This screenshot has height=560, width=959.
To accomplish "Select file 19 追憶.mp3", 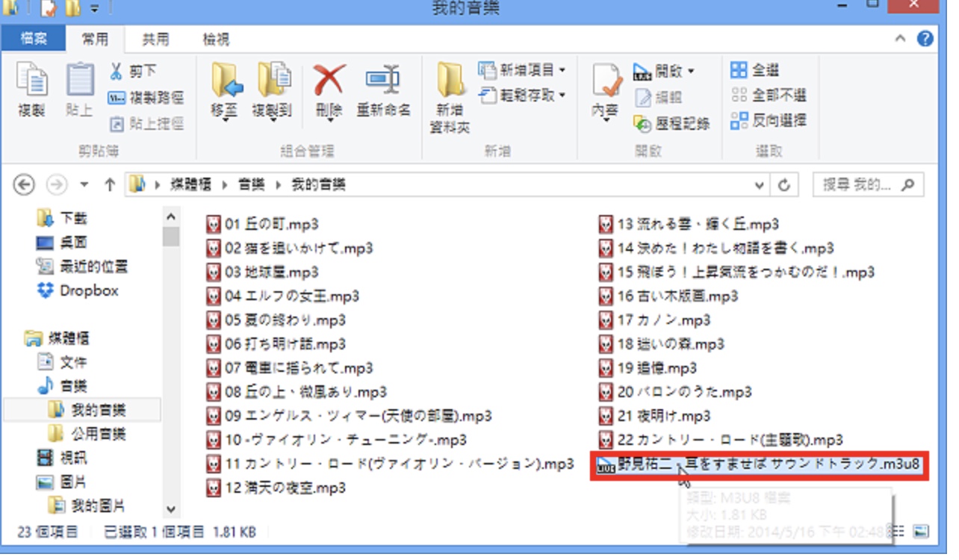I will [x=648, y=368].
